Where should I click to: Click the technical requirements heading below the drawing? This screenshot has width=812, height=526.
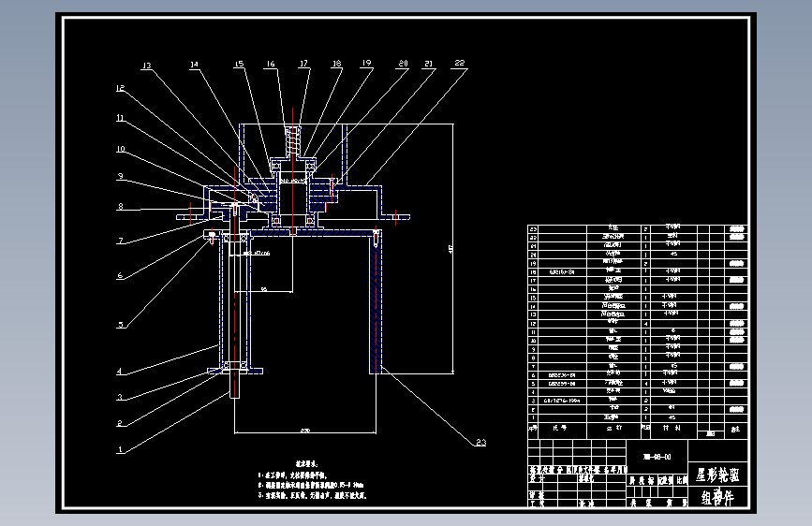coord(306,464)
